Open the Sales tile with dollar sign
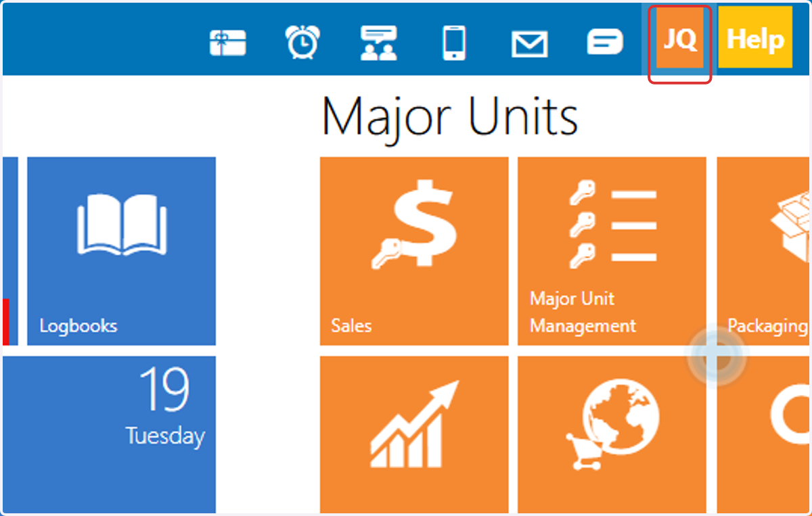812x516 pixels. click(x=414, y=251)
